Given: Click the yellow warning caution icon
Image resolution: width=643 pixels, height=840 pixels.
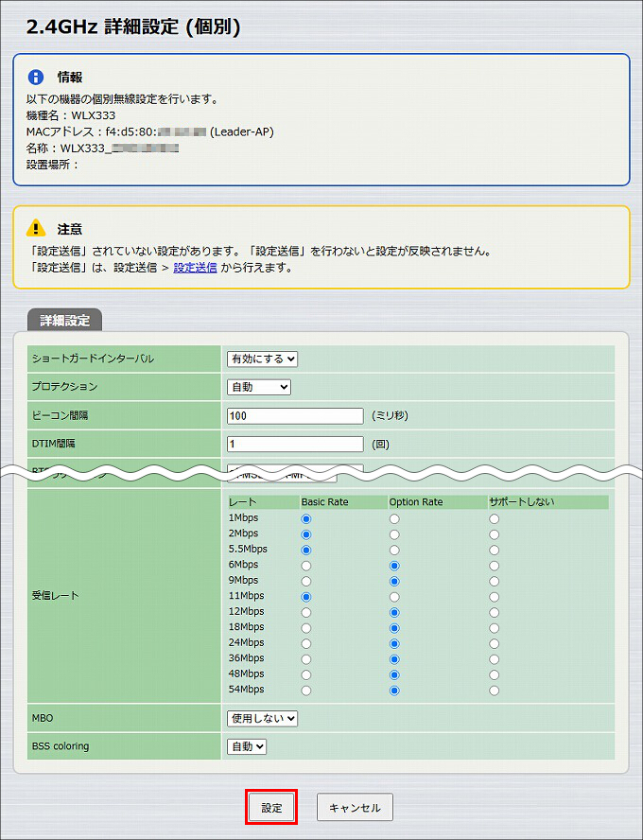Looking at the screenshot, I should (x=36, y=228).
